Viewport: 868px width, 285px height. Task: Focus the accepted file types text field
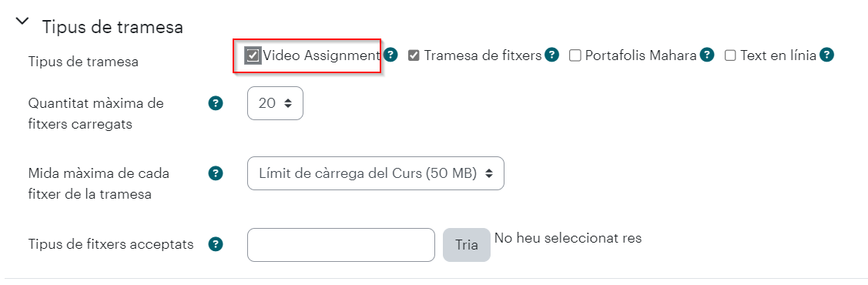coord(341,245)
